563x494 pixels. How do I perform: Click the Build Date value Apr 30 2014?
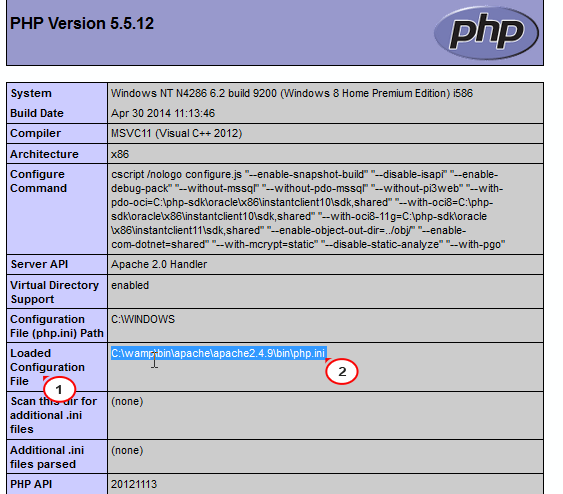pos(163,113)
